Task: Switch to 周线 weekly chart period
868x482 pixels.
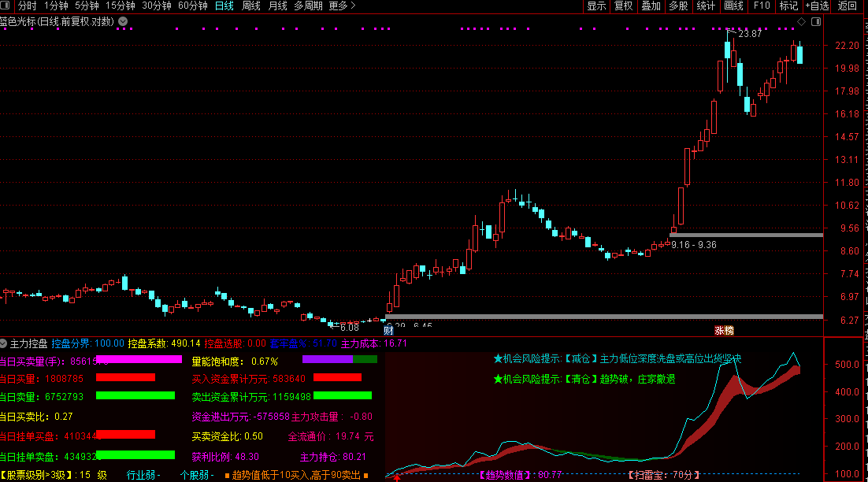Action: [251, 6]
